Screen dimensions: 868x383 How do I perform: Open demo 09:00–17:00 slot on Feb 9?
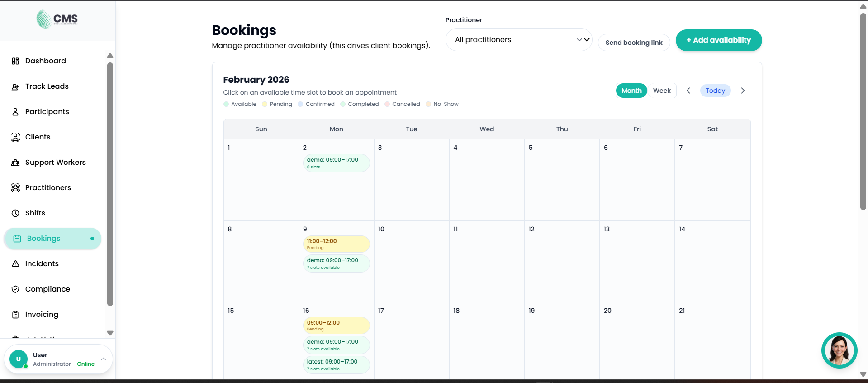[336, 263]
